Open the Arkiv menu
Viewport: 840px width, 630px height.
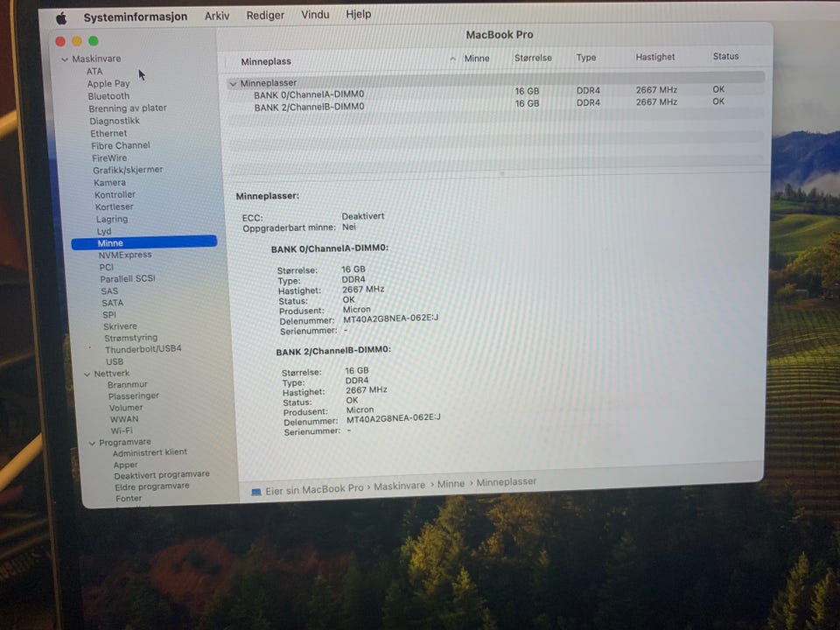pos(217,16)
